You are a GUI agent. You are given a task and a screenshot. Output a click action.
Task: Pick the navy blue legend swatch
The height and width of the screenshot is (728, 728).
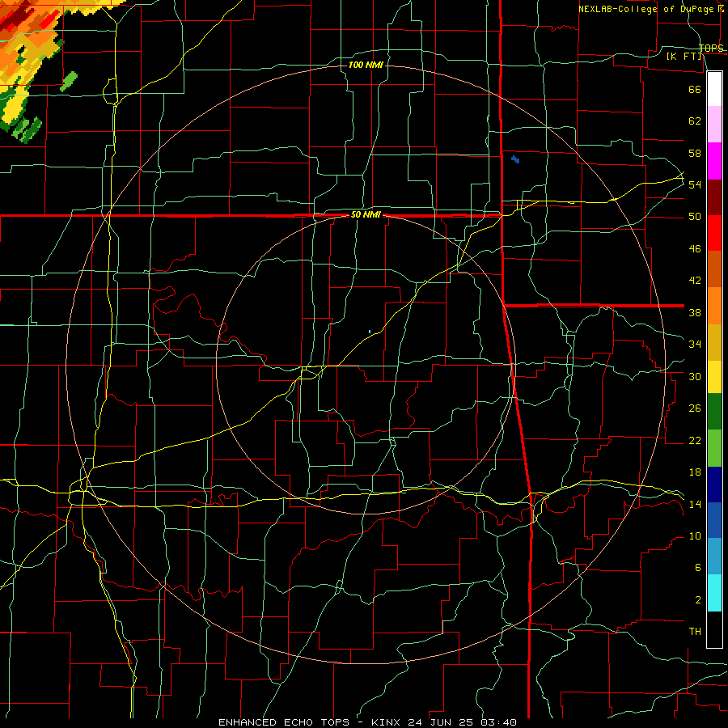pos(714,485)
